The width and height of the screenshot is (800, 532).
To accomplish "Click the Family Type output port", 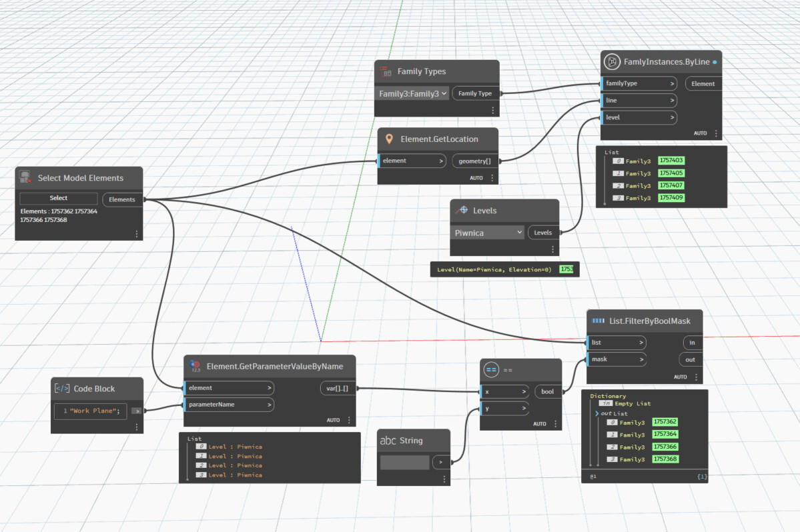I will (475, 93).
